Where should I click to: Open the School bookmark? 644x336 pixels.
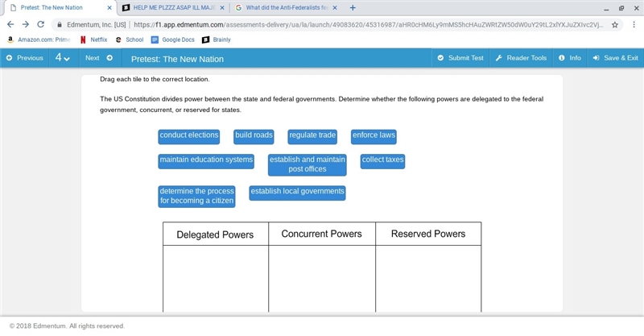130,39
